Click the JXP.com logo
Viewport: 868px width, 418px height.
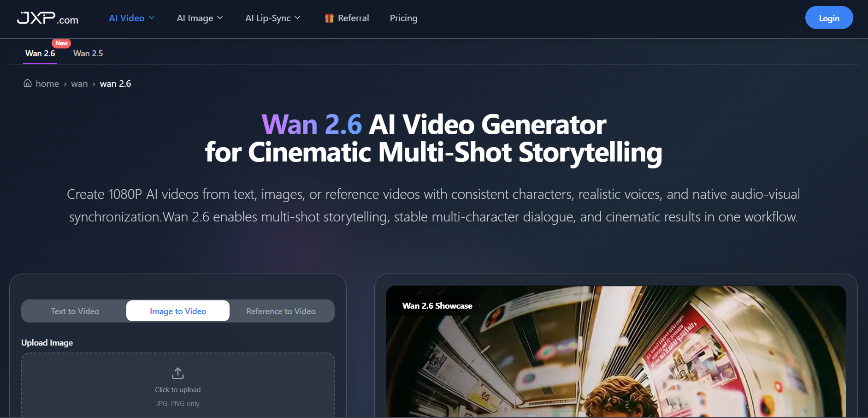tap(47, 18)
